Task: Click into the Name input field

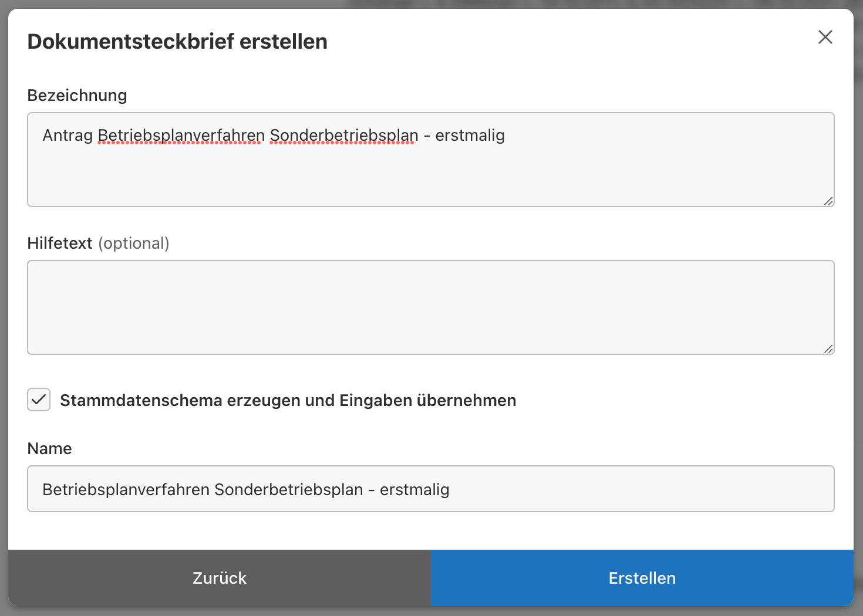Action: coord(587,489)
